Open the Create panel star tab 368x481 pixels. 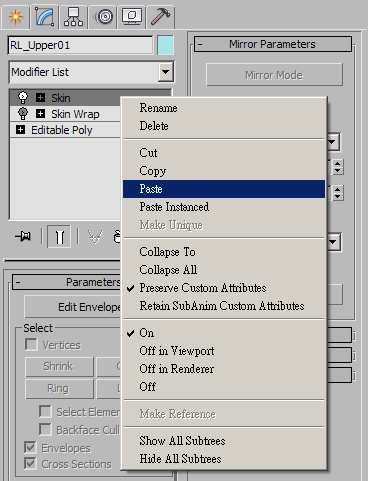point(15,17)
